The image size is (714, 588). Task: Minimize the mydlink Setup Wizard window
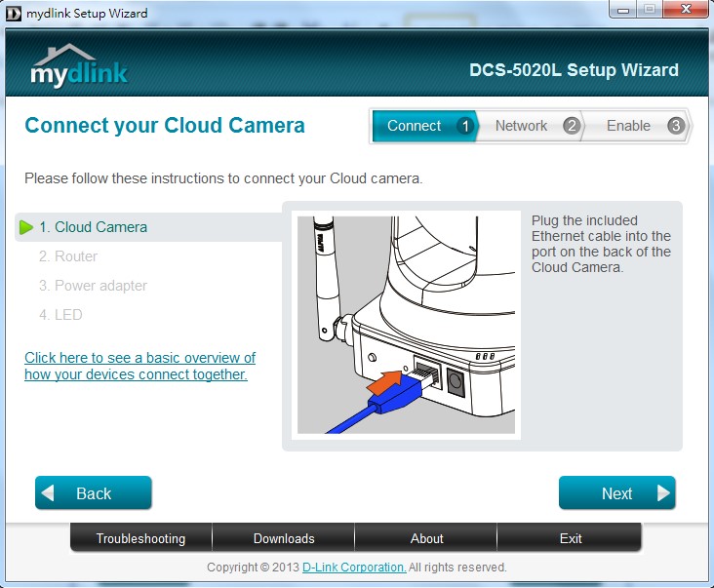pos(622,10)
